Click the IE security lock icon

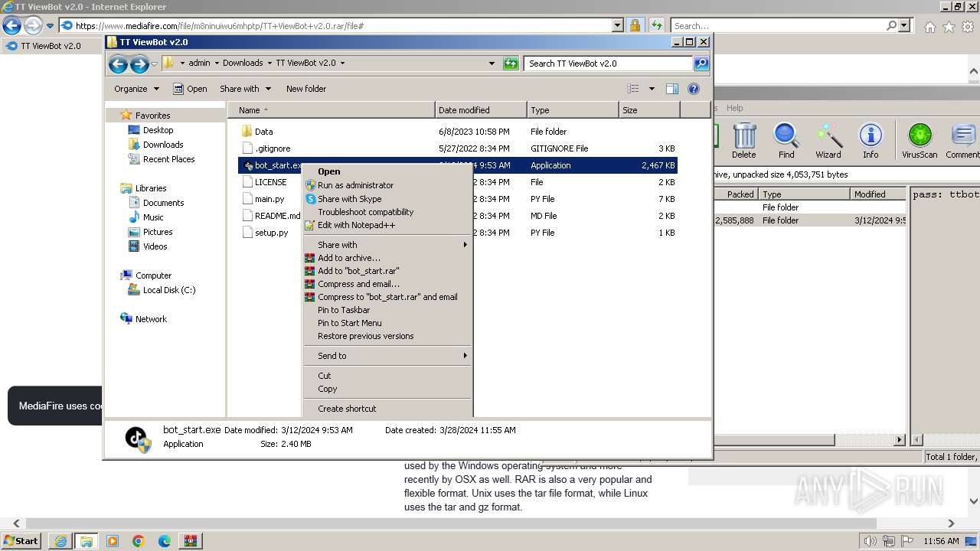pos(635,26)
